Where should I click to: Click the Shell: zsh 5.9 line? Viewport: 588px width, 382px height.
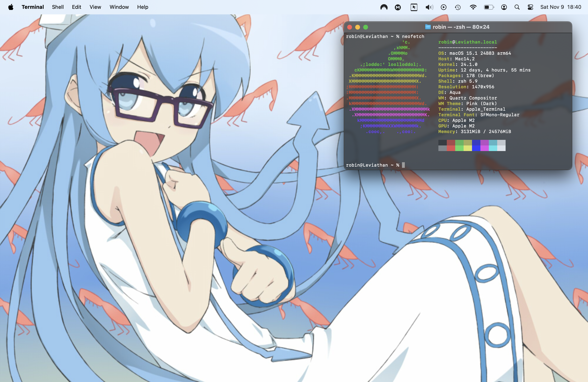coord(458,81)
